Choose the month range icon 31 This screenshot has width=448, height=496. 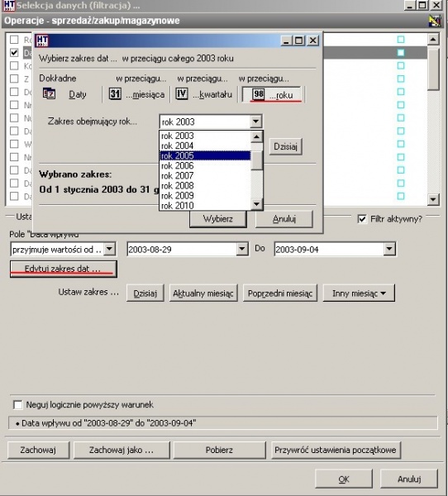click(115, 93)
